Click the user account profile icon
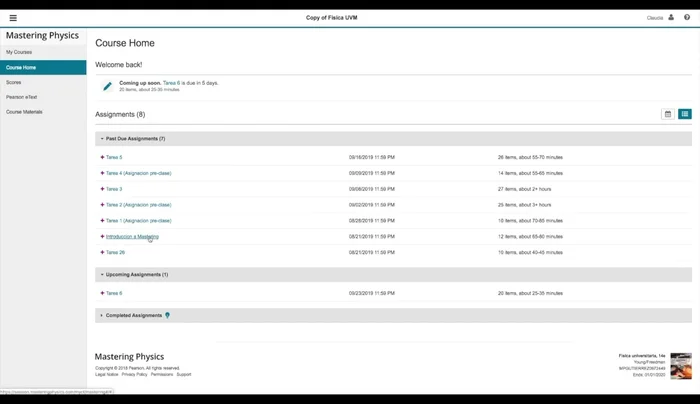The height and width of the screenshot is (404, 700). click(x=671, y=17)
